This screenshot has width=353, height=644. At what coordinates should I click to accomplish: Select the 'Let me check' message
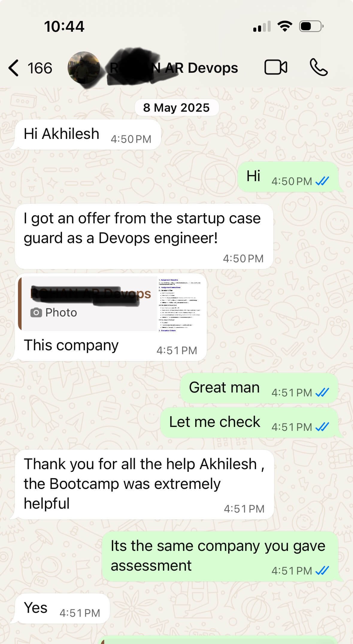[x=249, y=422]
